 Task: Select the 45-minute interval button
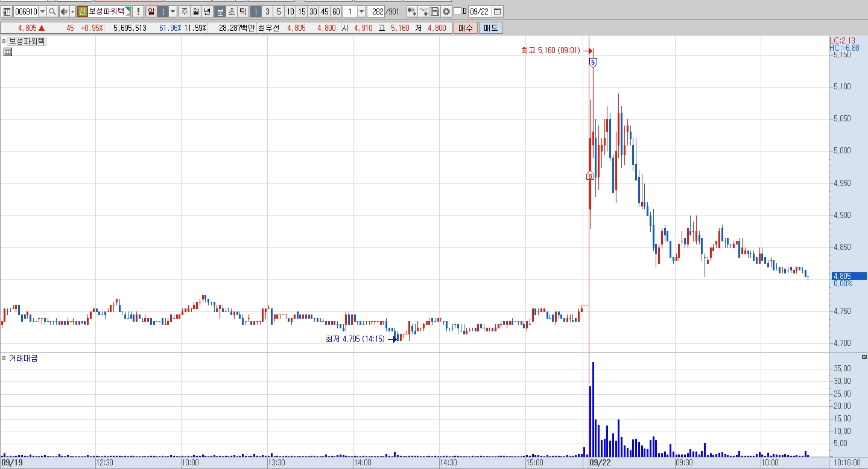(x=325, y=11)
